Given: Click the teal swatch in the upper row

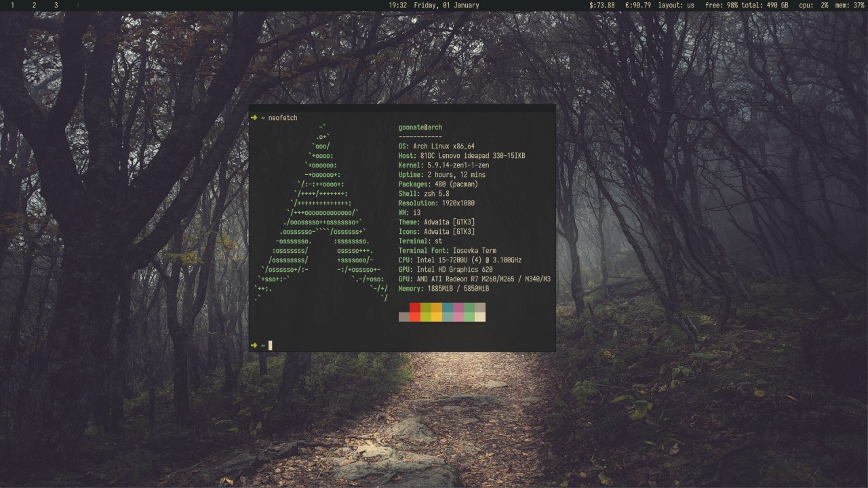Looking at the screenshot, I should pyautogui.click(x=448, y=307).
